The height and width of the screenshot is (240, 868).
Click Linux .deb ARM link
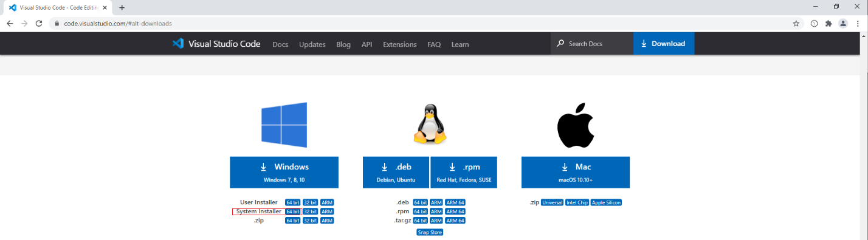436,202
